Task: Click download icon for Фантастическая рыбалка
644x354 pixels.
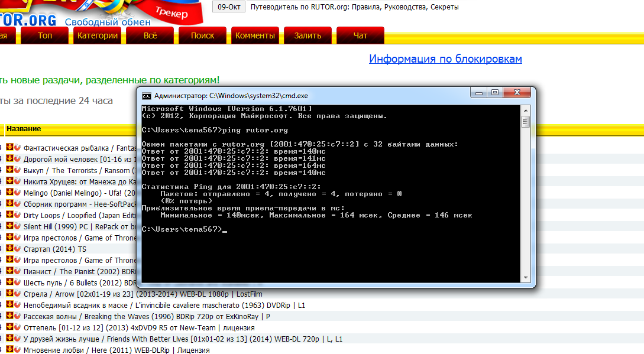Action: pyautogui.click(x=9, y=148)
